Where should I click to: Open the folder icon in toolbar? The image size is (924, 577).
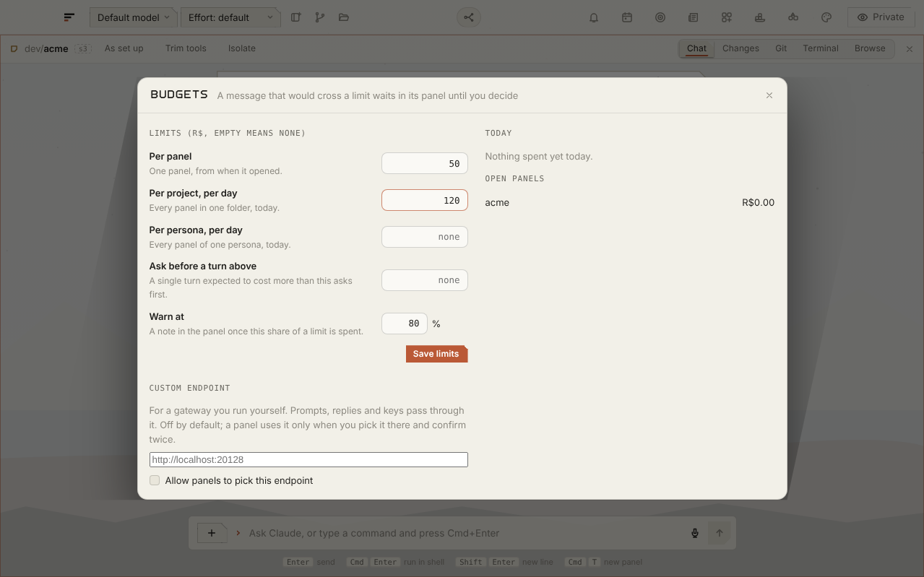[x=344, y=17]
